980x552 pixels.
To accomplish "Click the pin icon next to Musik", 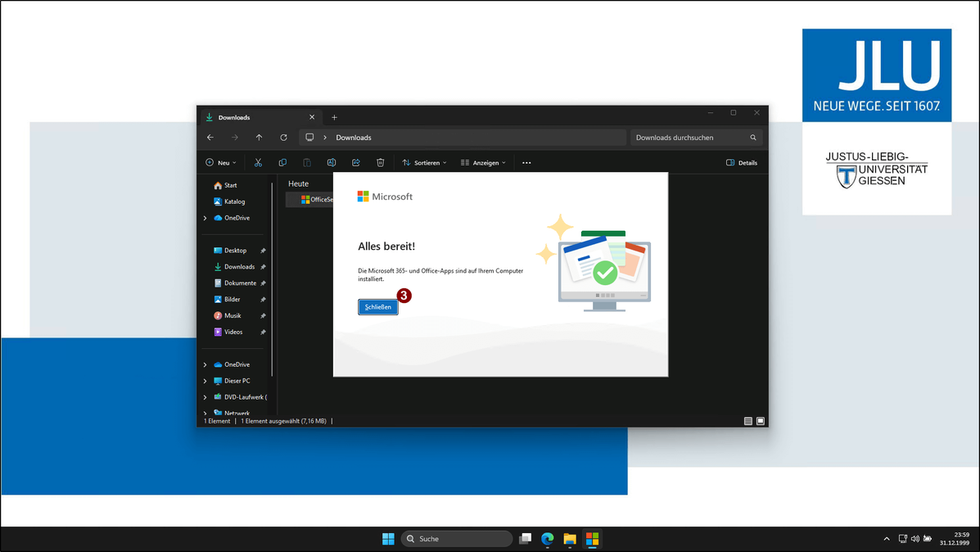I will pos(263,315).
